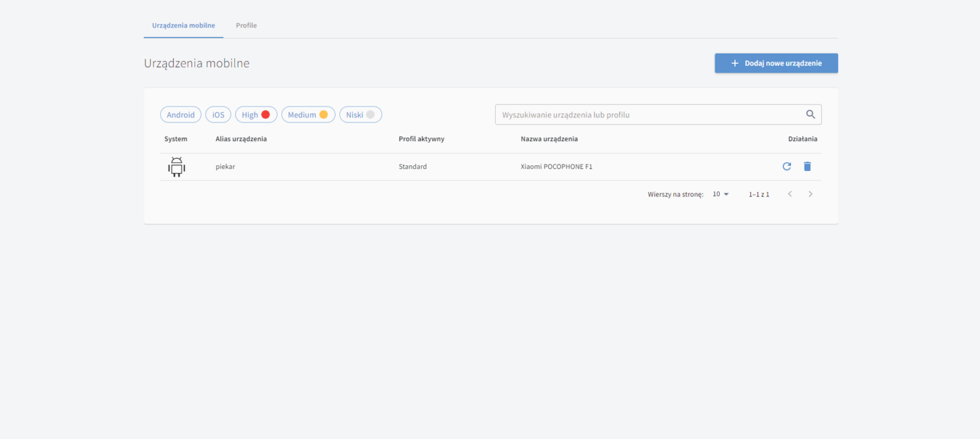Select the piekar alias cell
This screenshot has width=980, height=439.
pos(226,167)
